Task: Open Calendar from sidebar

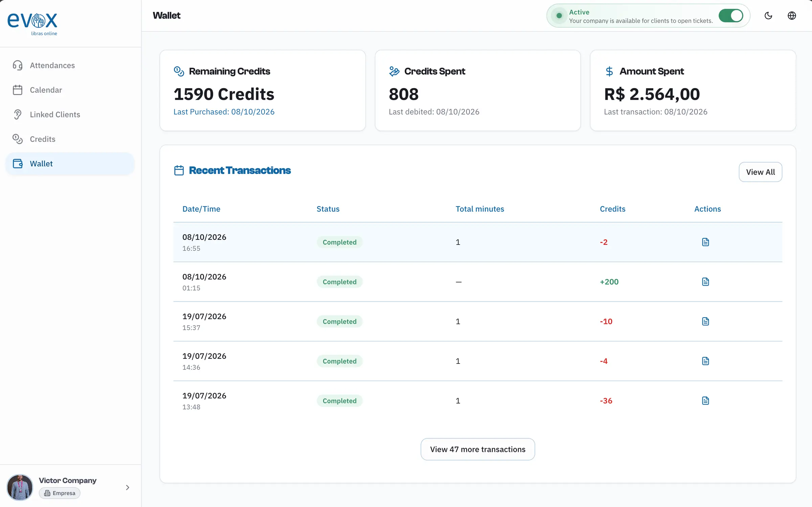Action: coord(70,90)
